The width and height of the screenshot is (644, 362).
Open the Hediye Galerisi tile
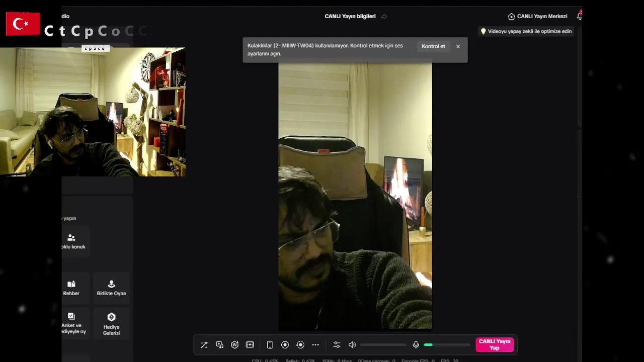pos(111,323)
